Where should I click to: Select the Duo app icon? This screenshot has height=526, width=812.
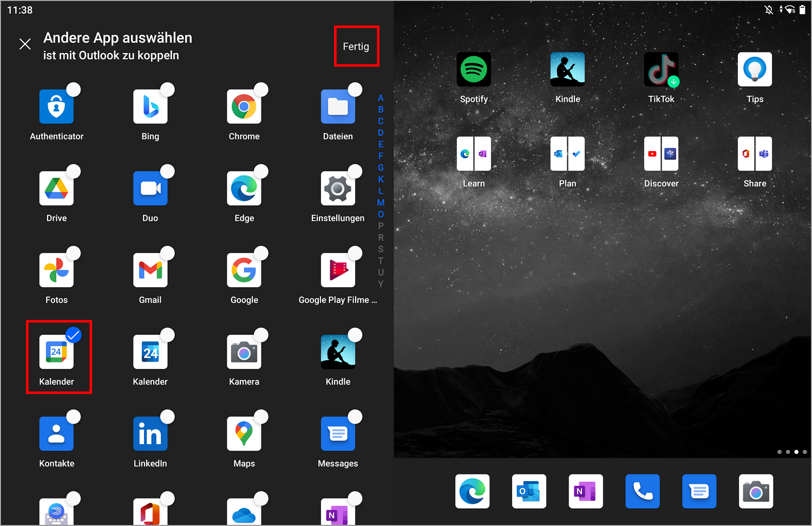coord(150,189)
